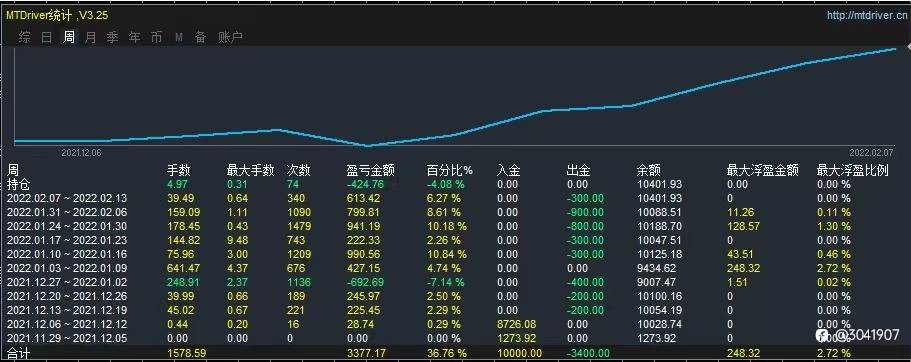Click the -424.76 profit/loss value
Viewport: 911px width, 362px height.
tap(365, 185)
